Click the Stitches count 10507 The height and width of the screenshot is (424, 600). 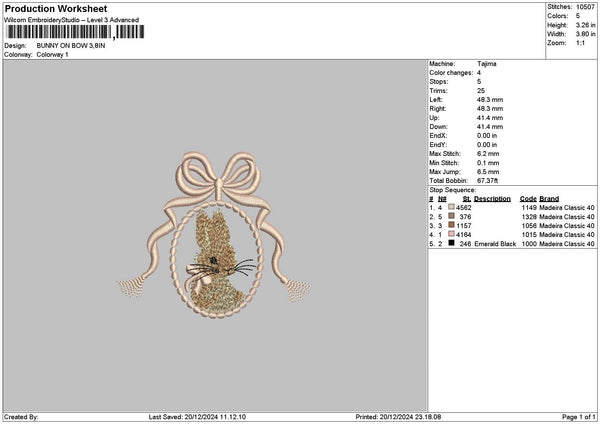point(586,7)
